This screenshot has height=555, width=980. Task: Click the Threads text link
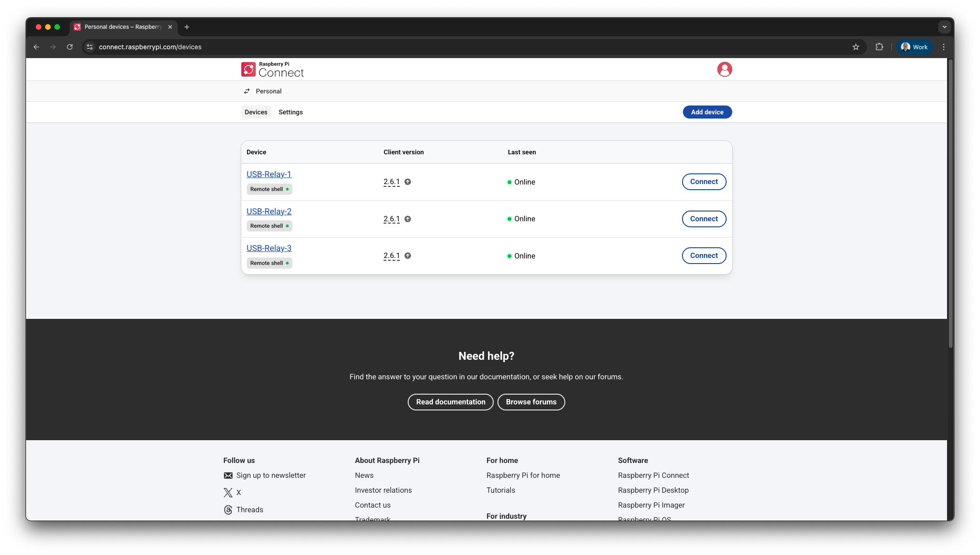250,510
